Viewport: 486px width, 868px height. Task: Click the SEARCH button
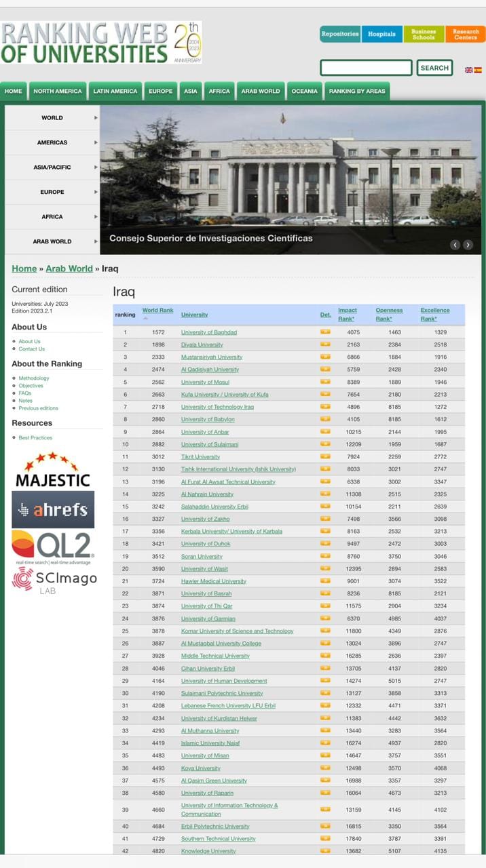point(434,68)
